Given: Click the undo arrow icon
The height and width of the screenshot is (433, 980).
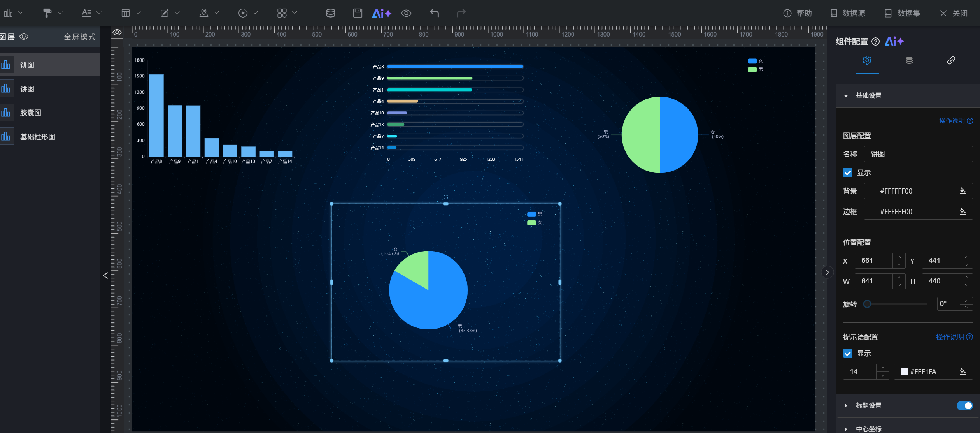Looking at the screenshot, I should pos(434,13).
